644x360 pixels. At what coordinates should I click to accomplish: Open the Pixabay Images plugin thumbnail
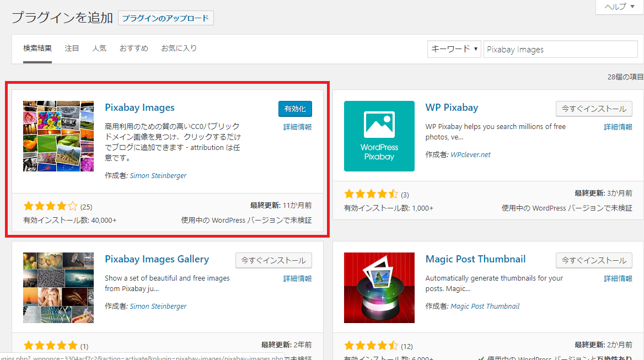coord(58,136)
